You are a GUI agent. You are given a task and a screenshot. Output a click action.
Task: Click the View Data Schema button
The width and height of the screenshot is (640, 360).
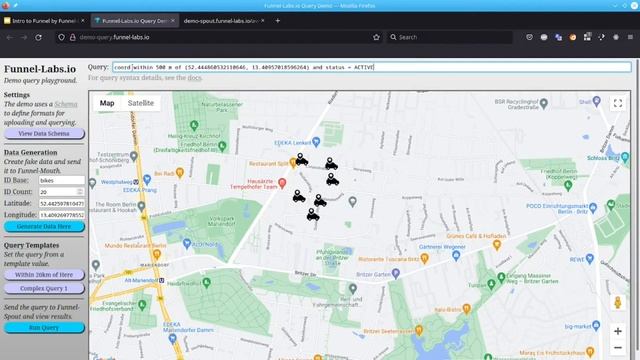44,133
